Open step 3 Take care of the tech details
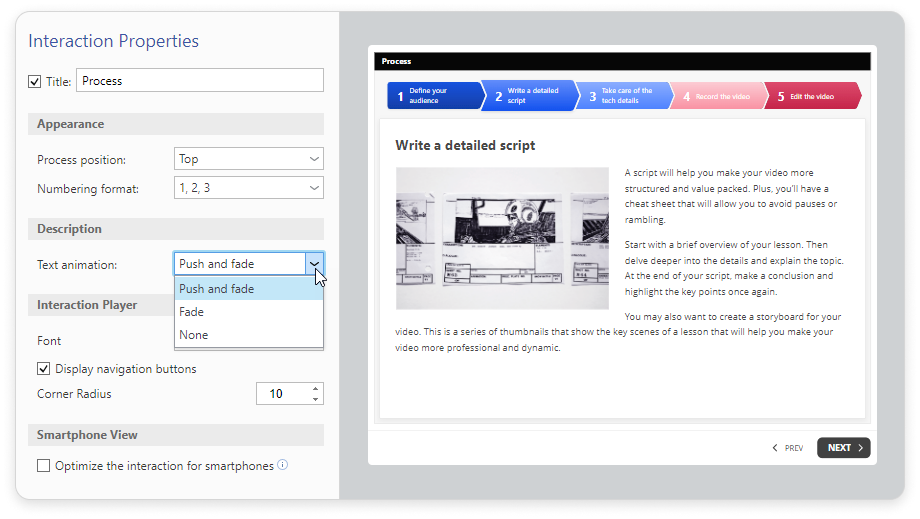 pyautogui.click(x=624, y=96)
